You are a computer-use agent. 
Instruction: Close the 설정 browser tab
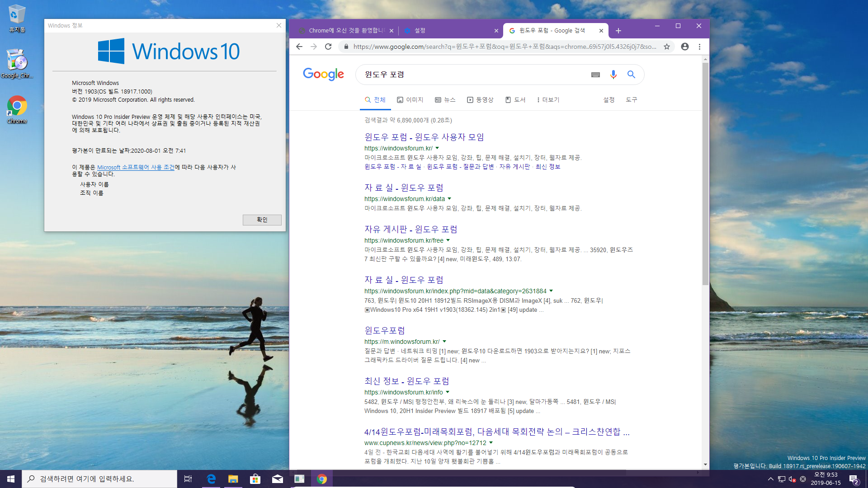coord(496,31)
